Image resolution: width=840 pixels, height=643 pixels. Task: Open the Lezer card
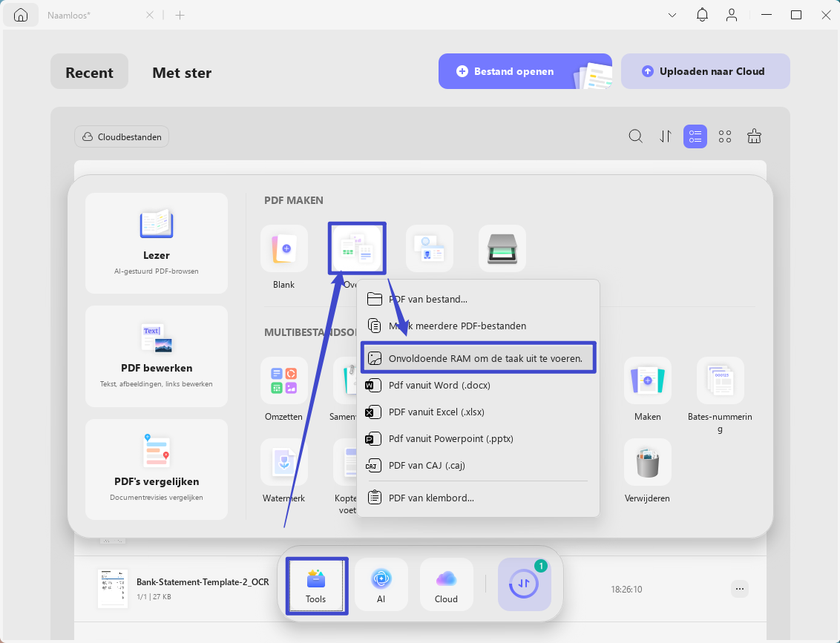point(157,243)
